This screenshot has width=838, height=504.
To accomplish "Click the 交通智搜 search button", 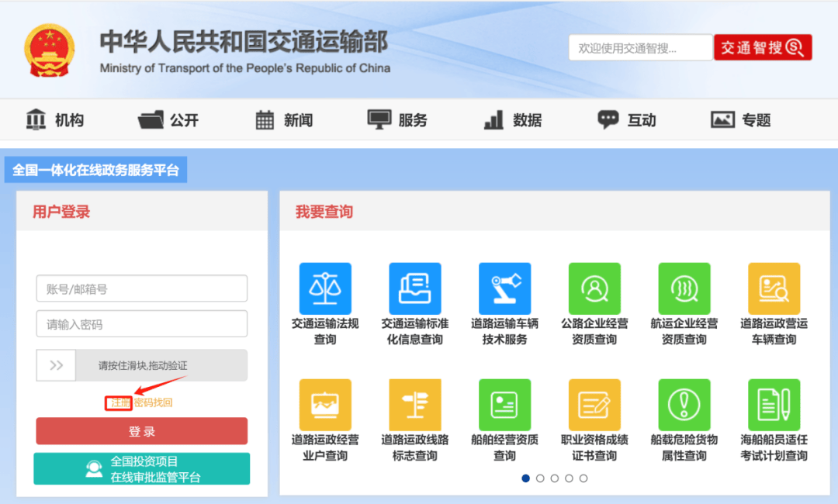I will tap(763, 47).
